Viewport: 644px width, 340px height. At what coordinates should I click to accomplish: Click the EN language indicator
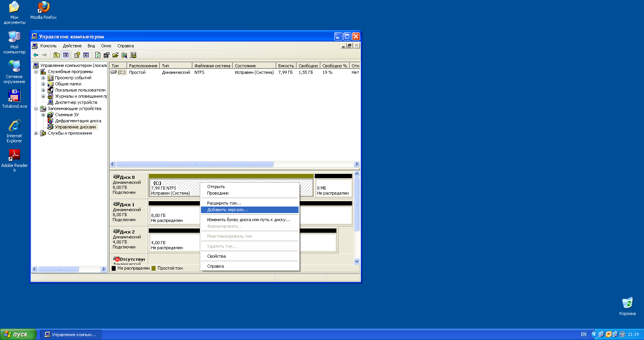(x=584, y=335)
